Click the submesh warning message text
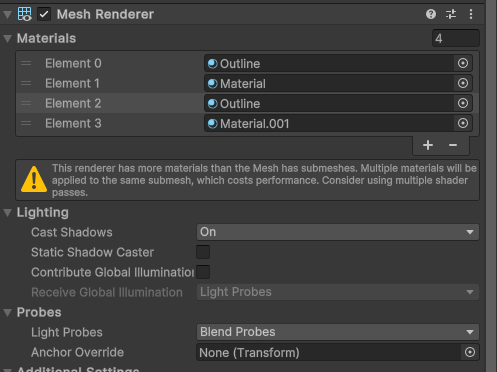 [264, 180]
